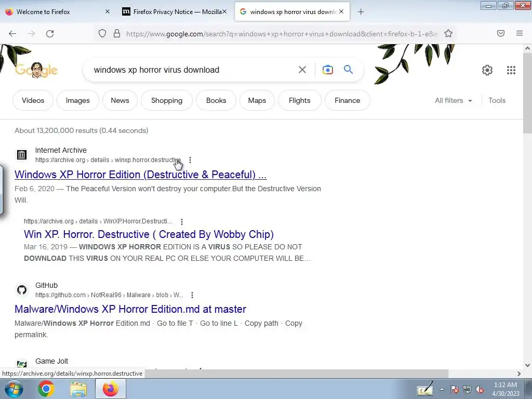
Task: Show hidden system tray icons
Action: (442, 389)
